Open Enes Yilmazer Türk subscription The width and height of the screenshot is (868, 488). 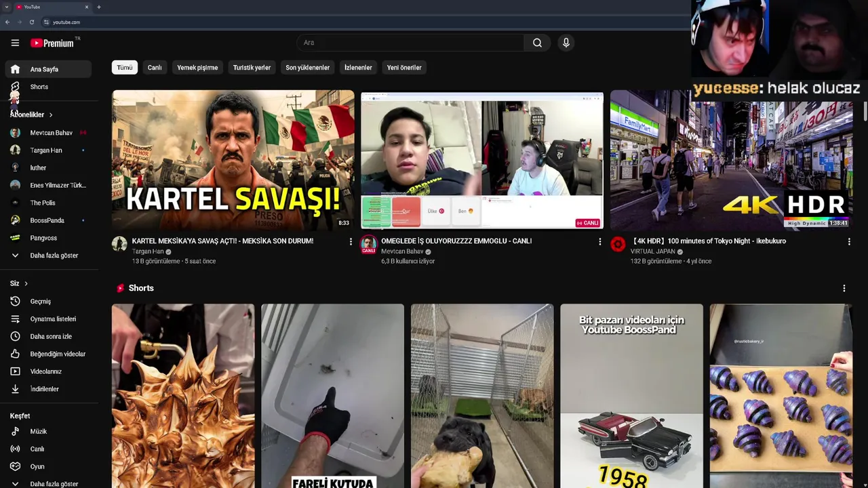pyautogui.click(x=47, y=185)
